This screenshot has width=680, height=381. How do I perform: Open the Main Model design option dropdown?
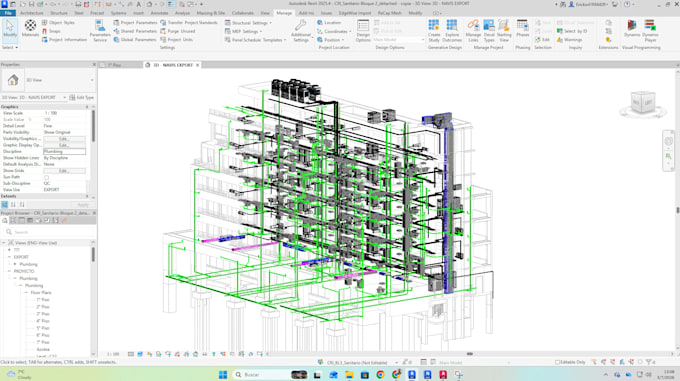click(399, 39)
